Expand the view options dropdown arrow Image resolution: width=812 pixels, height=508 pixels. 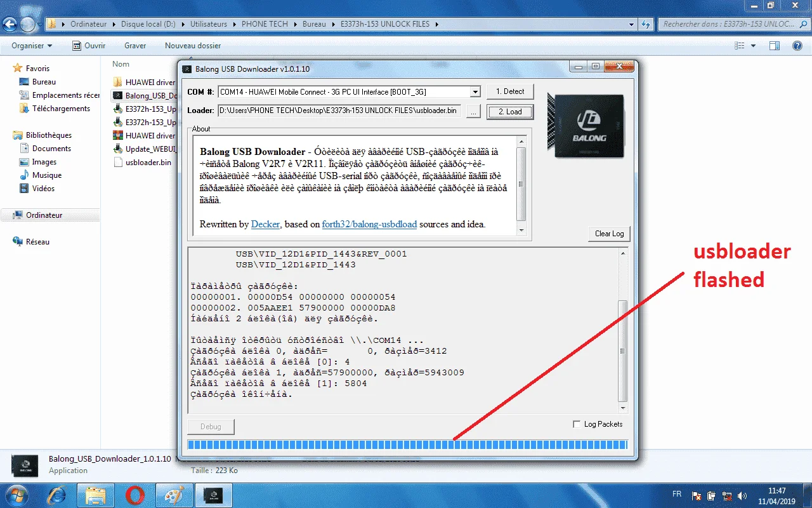753,46
